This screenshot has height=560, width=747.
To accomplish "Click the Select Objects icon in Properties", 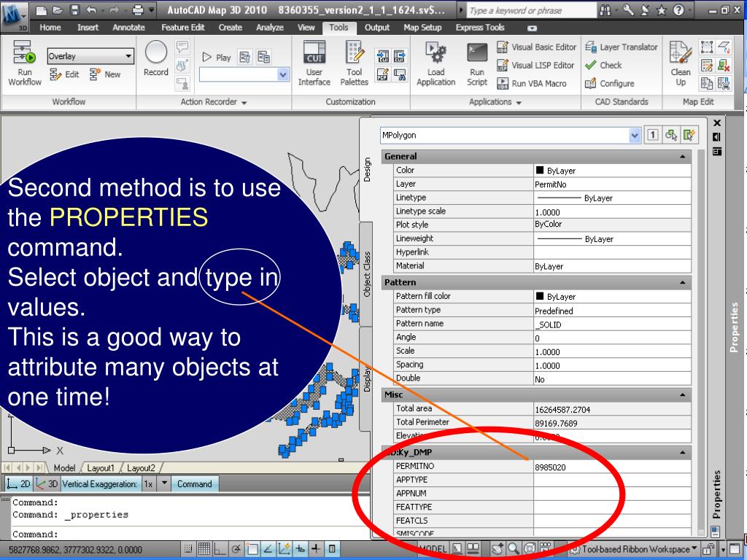I will [671, 135].
